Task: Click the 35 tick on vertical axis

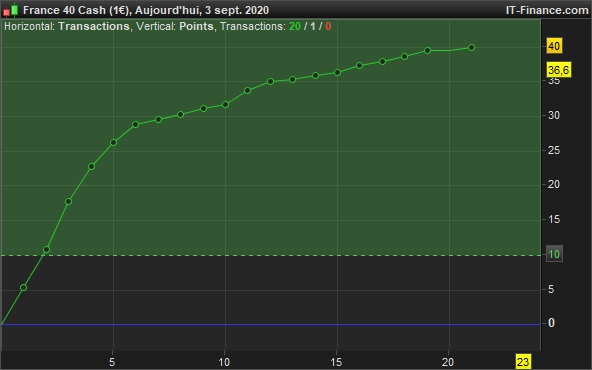Action: pos(554,81)
